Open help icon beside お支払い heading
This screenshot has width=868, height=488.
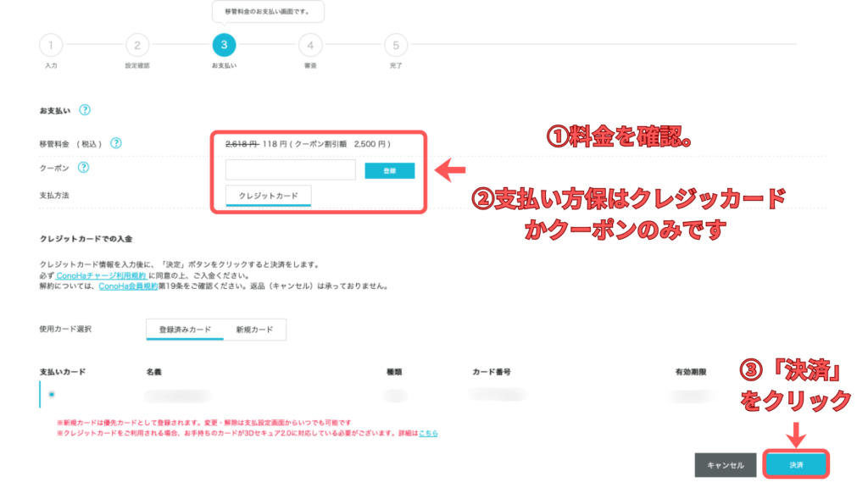(85, 110)
